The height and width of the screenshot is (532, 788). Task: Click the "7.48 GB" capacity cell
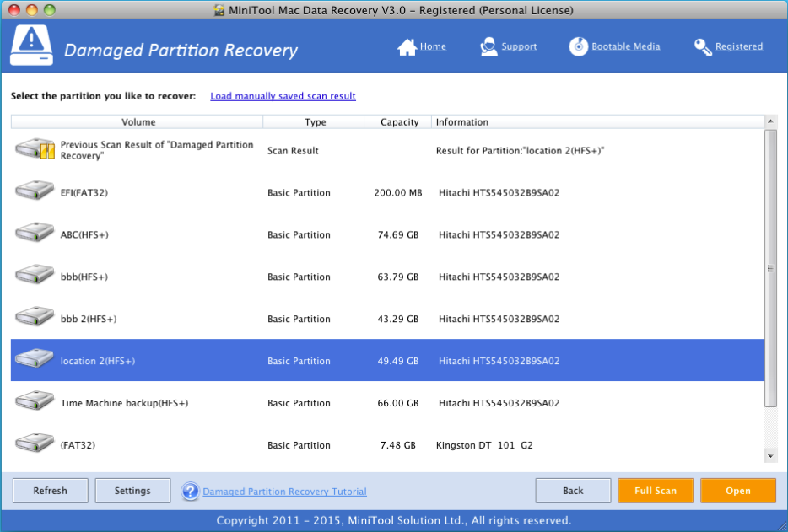[398, 445]
